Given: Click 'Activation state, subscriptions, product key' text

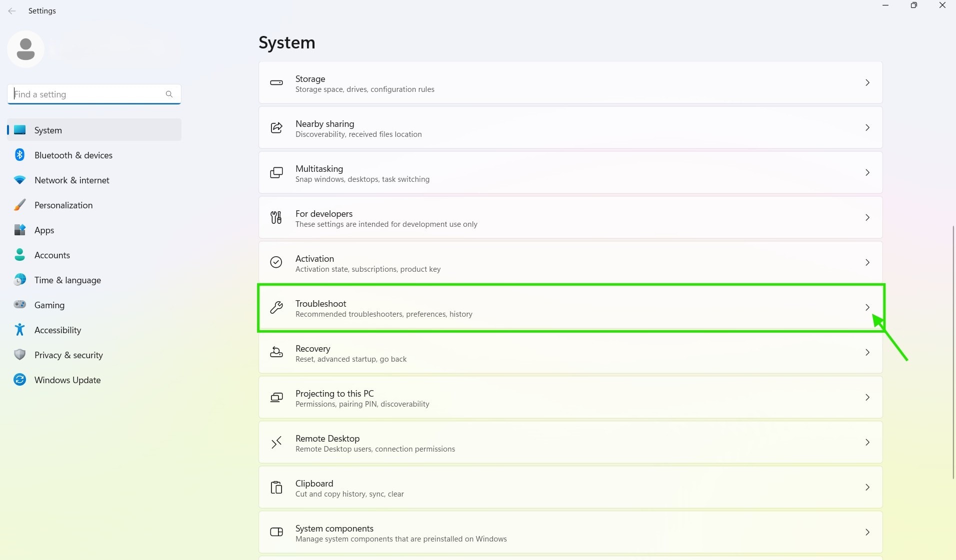Looking at the screenshot, I should coord(367,269).
